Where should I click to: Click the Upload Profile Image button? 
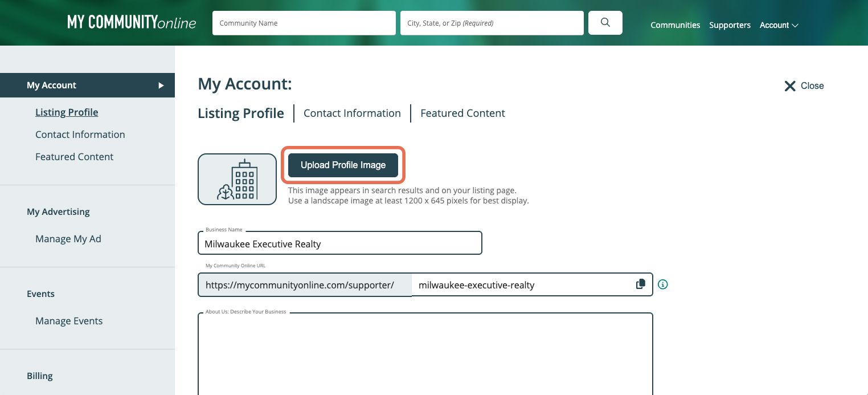(x=343, y=165)
